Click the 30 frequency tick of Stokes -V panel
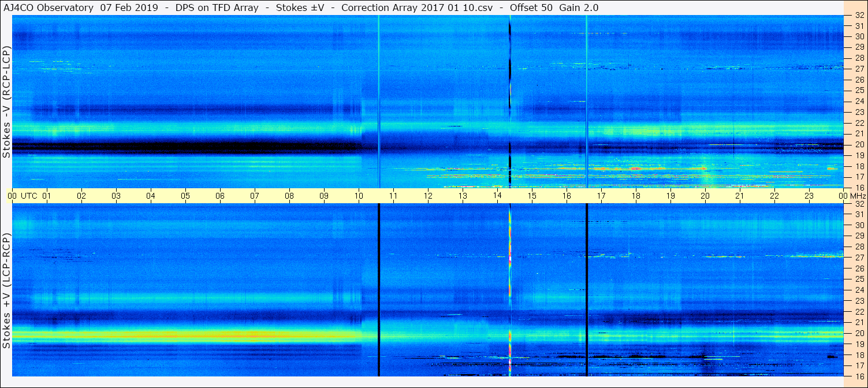This screenshot has width=868, height=388. 859,36
